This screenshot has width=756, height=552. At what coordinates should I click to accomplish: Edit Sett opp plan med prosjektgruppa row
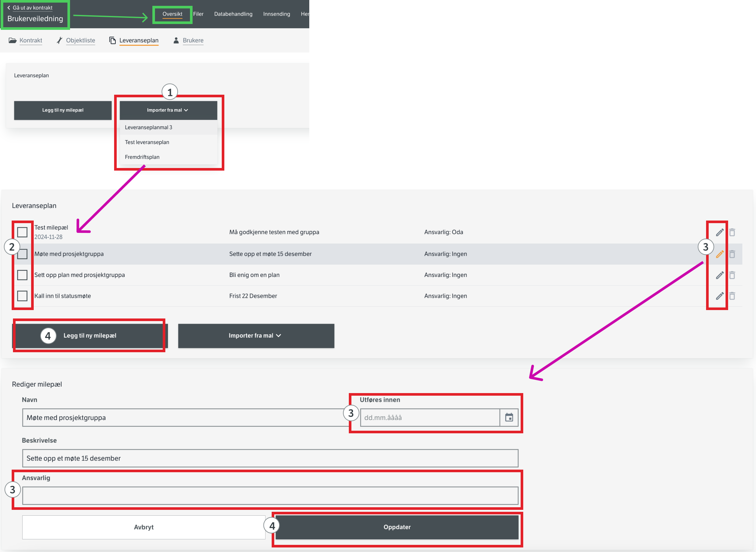(x=720, y=275)
